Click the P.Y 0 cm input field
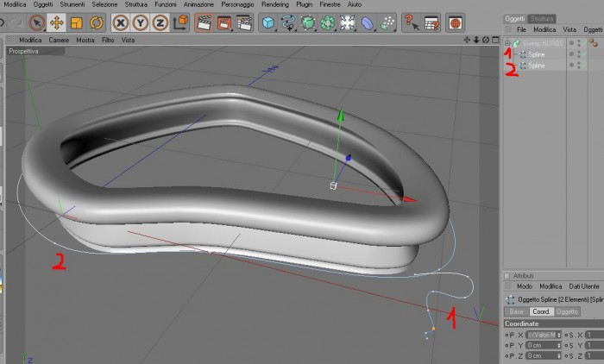This screenshot has height=364, width=604. coord(544,346)
